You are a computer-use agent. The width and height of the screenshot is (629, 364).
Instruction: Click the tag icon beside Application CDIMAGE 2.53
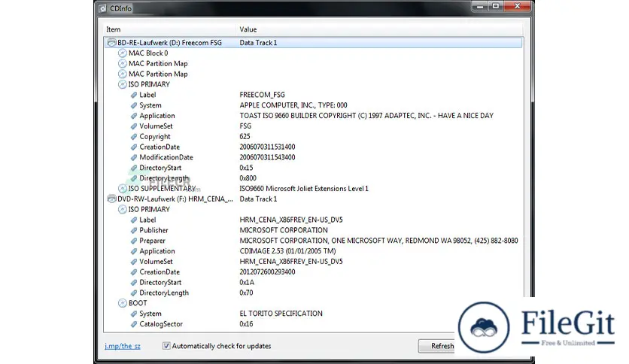pyautogui.click(x=134, y=251)
